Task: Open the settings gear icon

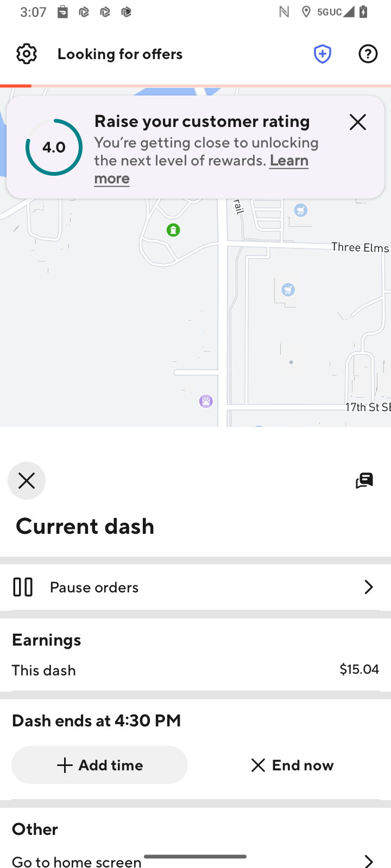Action: pos(26,54)
